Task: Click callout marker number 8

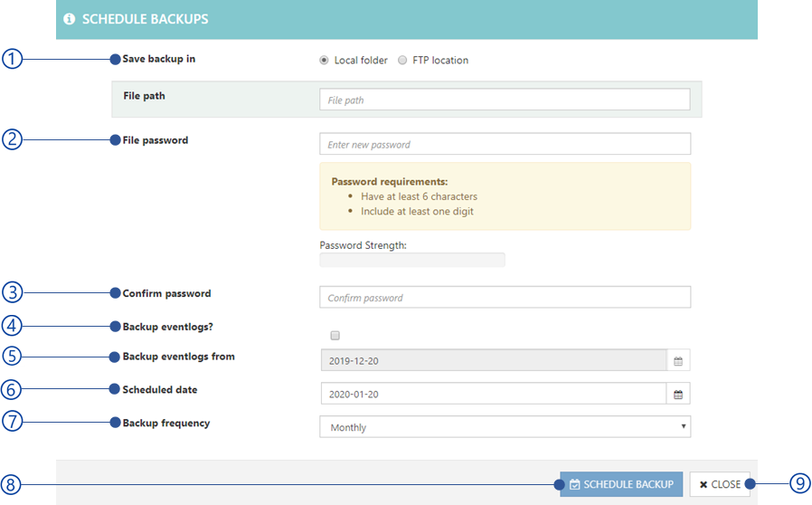Action: [x=11, y=485]
